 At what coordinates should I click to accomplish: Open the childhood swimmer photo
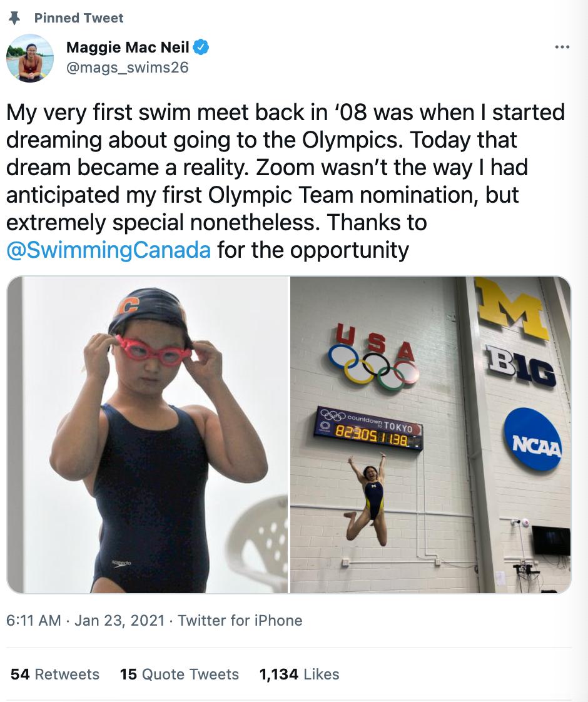[x=147, y=434]
